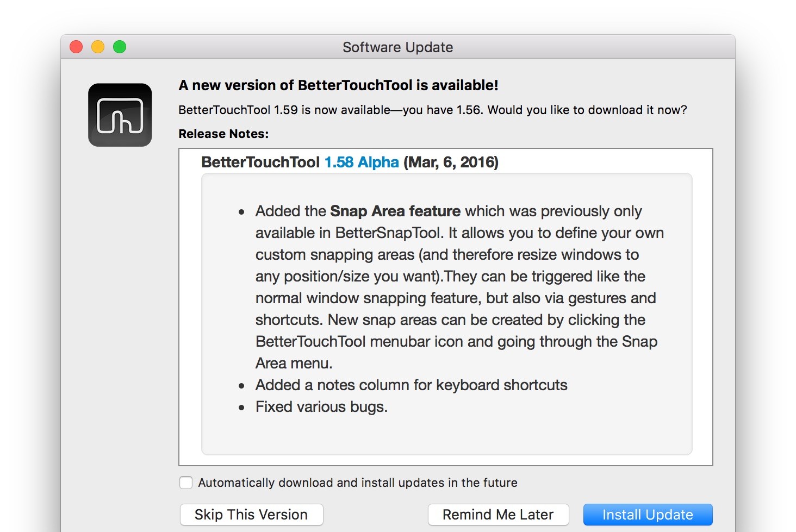Click the word BetterSnapTool in the notes
This screenshot has height=532, width=796.
pyautogui.click(x=388, y=233)
